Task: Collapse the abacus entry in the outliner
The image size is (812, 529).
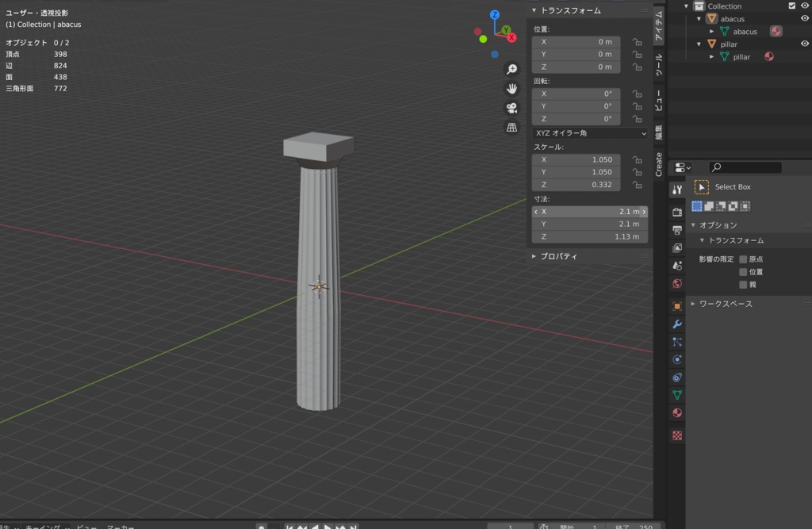Action: (x=699, y=18)
